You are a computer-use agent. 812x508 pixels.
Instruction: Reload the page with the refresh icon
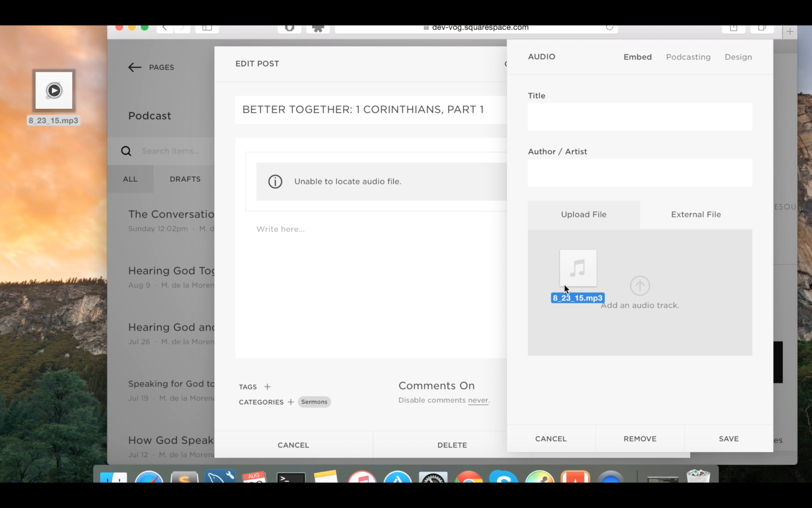pos(610,28)
